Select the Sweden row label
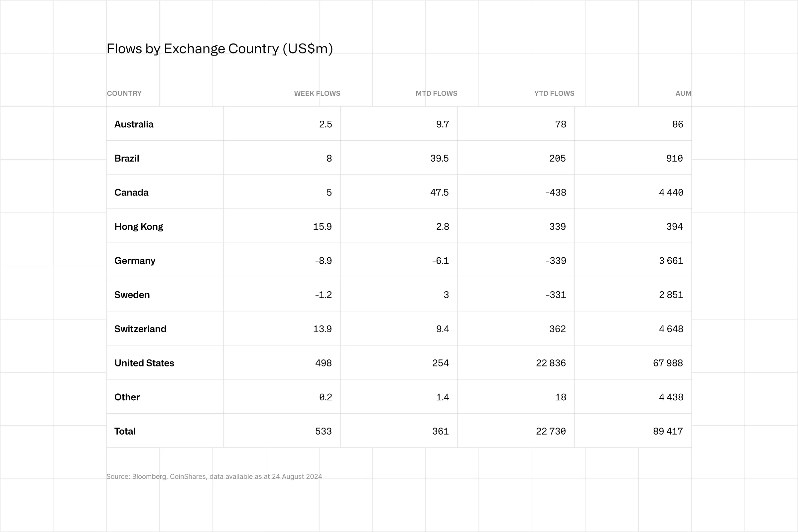This screenshot has height=532, width=798. coord(132,295)
